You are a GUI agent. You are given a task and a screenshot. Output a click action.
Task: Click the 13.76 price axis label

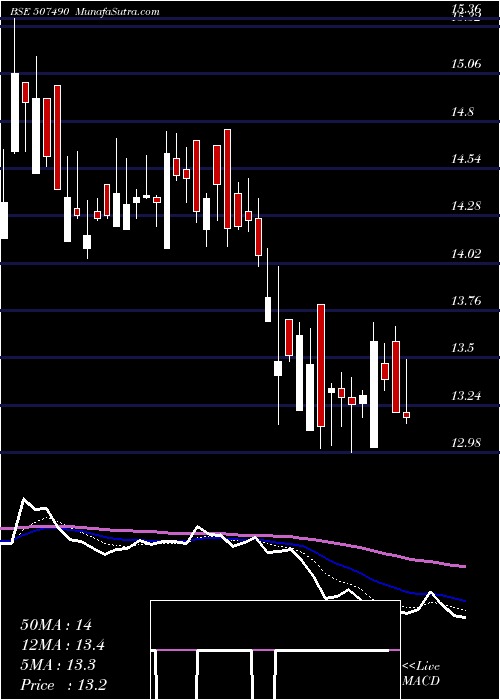tap(466, 301)
